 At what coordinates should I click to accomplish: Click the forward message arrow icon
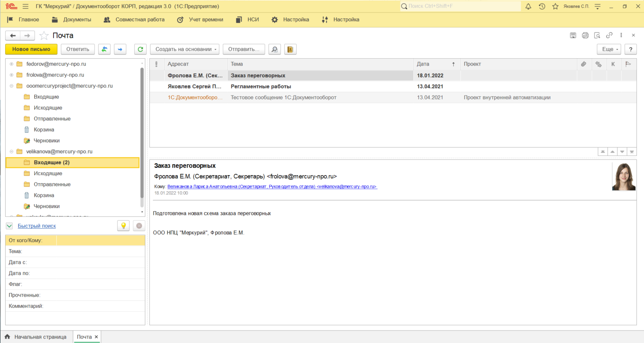click(x=120, y=49)
